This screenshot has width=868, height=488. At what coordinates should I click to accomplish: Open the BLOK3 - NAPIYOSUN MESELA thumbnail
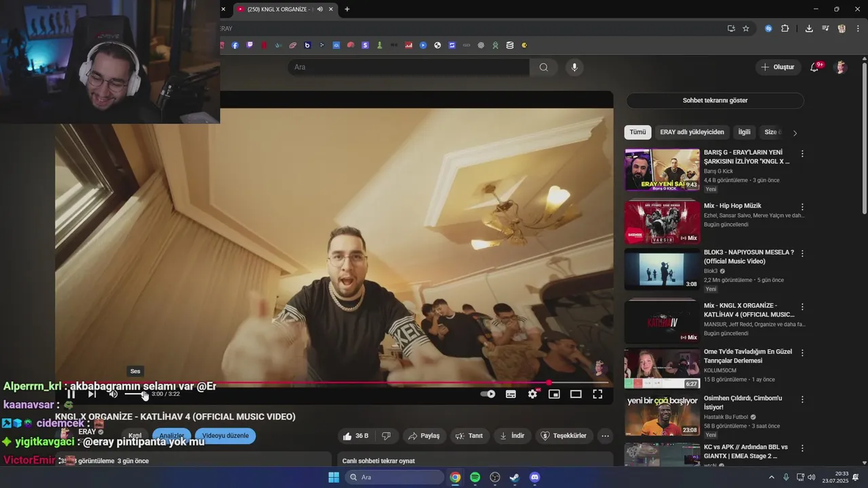662,269
